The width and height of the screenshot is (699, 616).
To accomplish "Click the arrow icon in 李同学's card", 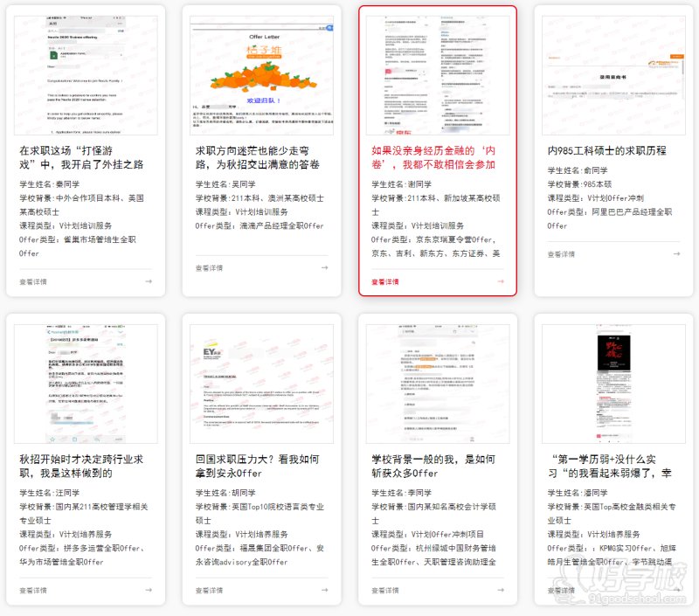I will (x=501, y=590).
